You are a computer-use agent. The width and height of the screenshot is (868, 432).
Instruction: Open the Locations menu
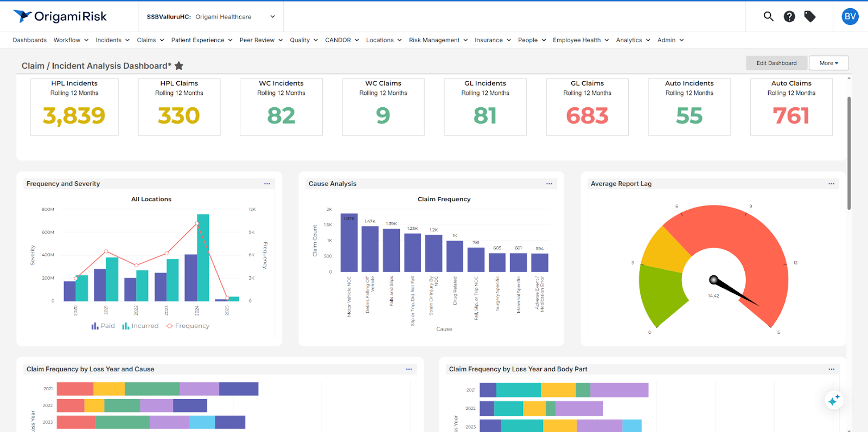[384, 40]
